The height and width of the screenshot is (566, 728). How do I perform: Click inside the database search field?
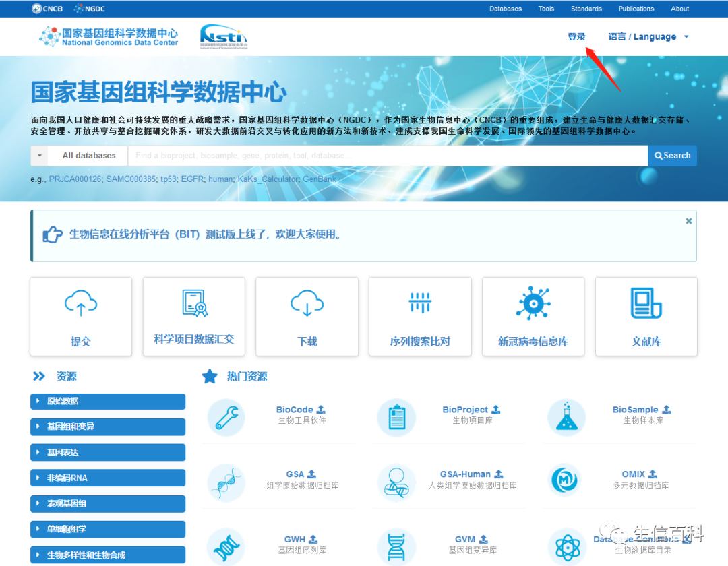pos(388,156)
